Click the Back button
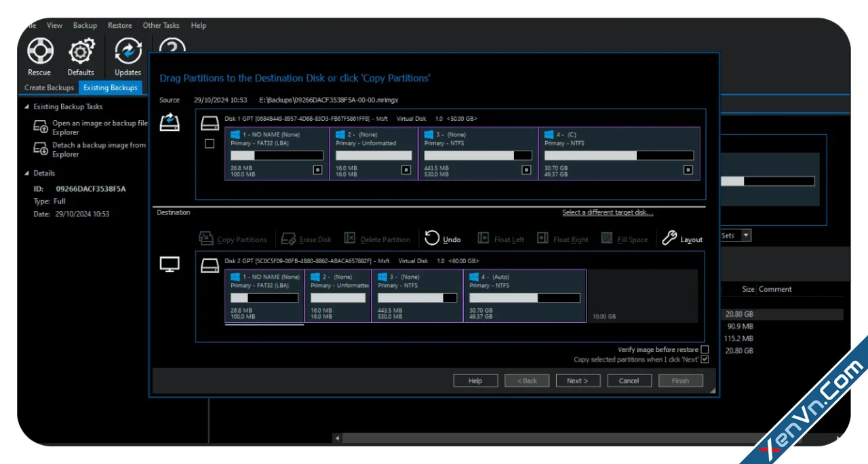The height and width of the screenshot is (464, 868). 527,381
